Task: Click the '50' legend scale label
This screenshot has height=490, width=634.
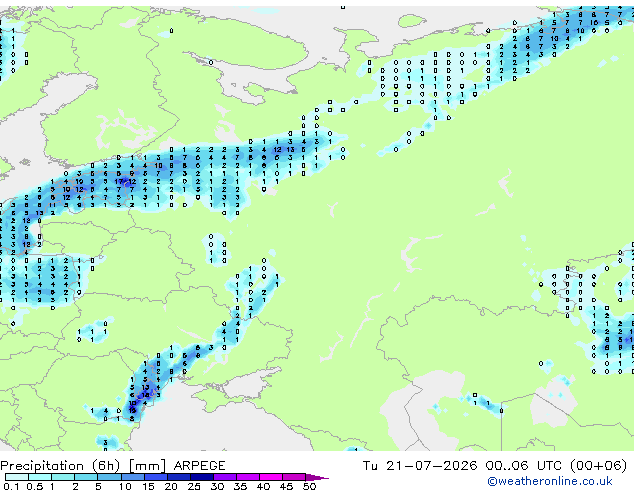Action: [x=309, y=486]
